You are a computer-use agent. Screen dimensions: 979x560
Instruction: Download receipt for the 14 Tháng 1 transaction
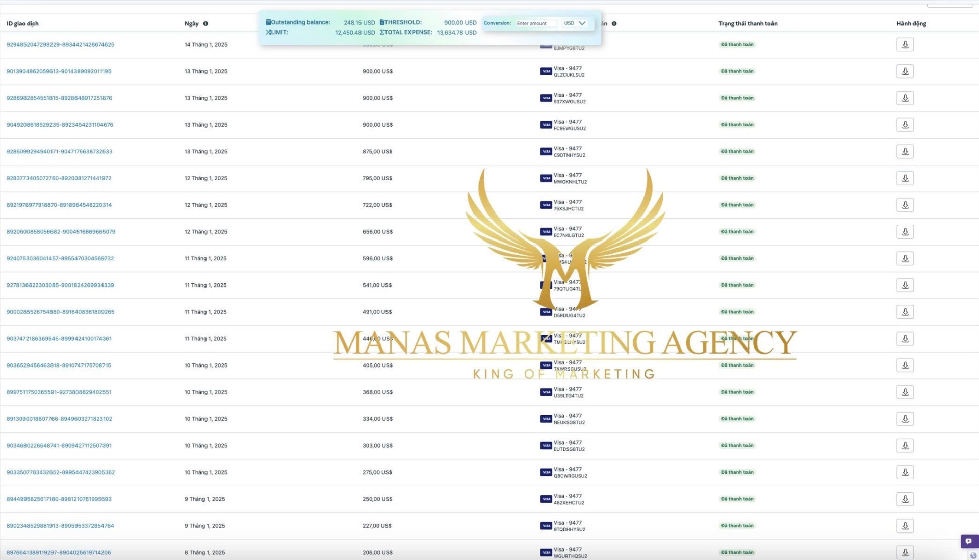coord(905,44)
